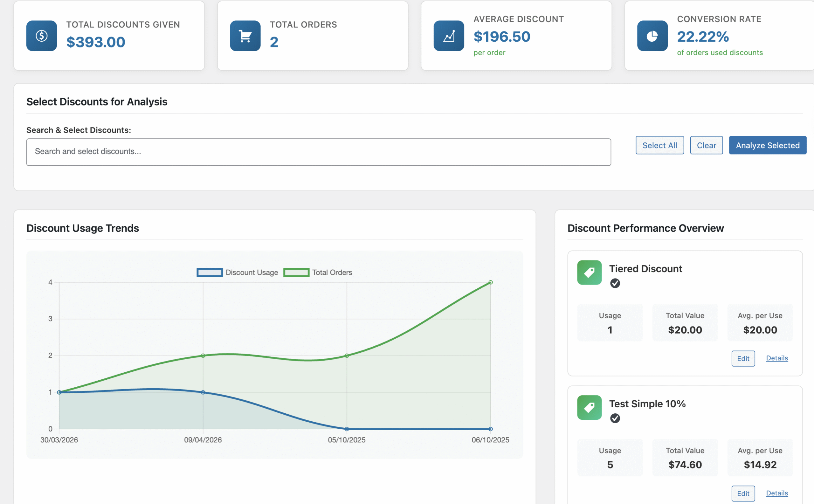The image size is (814, 504).
Task: Click the pie chart Conversion Rate icon
Action: (x=652, y=36)
